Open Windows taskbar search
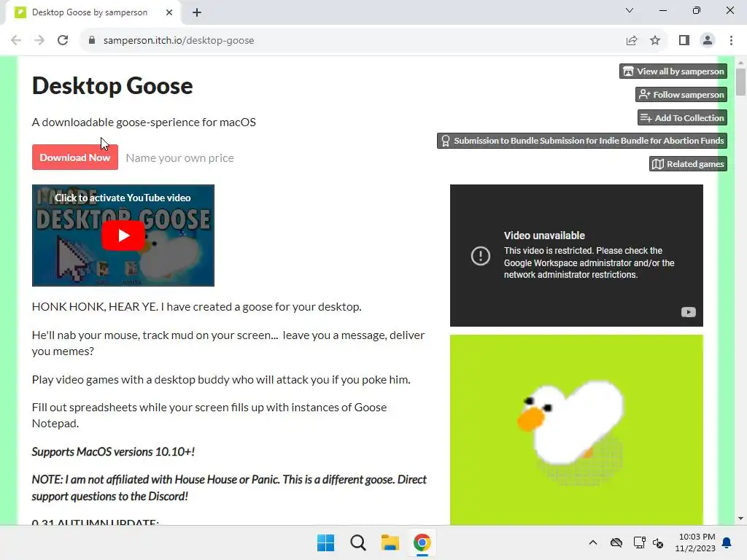The image size is (747, 560). click(357, 542)
